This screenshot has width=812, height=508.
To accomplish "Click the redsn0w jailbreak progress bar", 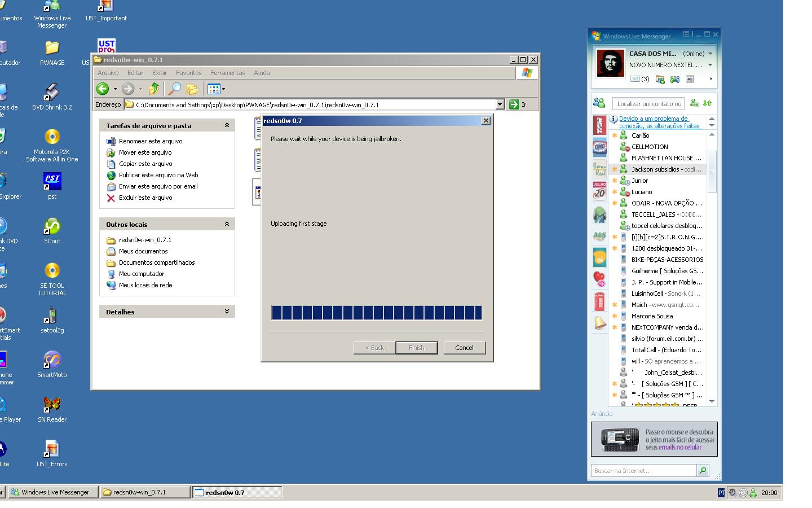I will coord(377,313).
